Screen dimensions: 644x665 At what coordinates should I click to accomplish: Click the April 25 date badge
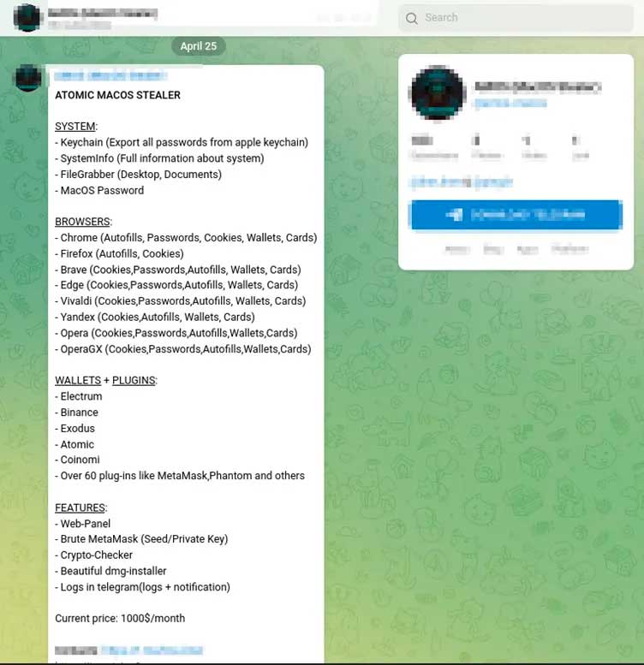(x=199, y=46)
